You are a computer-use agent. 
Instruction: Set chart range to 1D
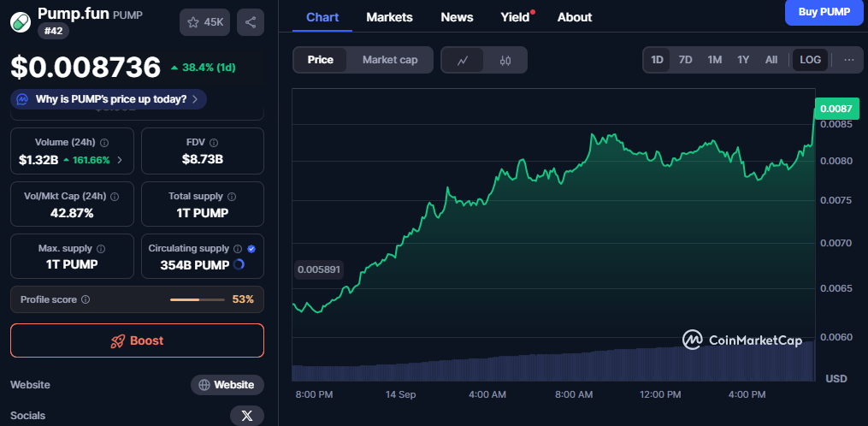(x=657, y=60)
